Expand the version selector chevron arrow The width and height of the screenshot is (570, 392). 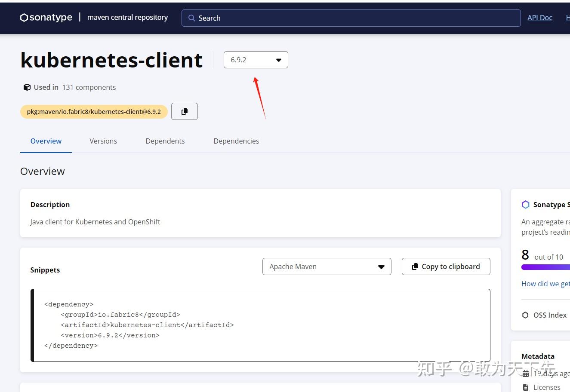278,60
